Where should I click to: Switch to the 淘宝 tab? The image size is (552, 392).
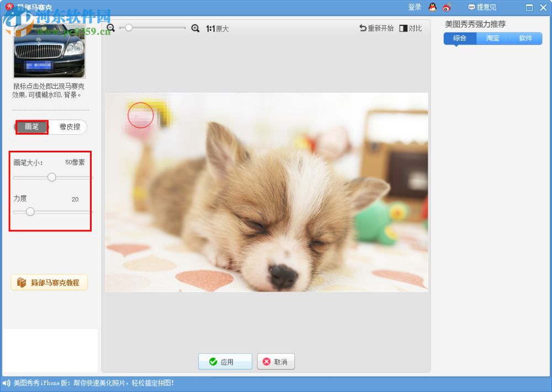(492, 38)
